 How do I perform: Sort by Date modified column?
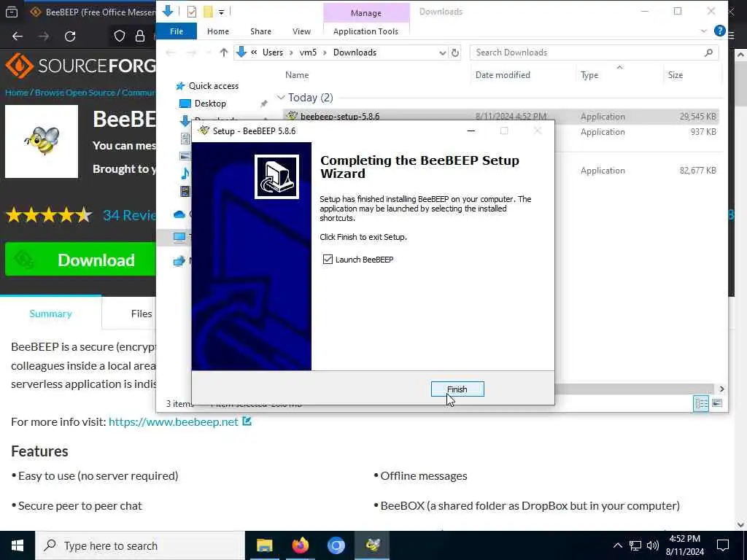tap(503, 75)
